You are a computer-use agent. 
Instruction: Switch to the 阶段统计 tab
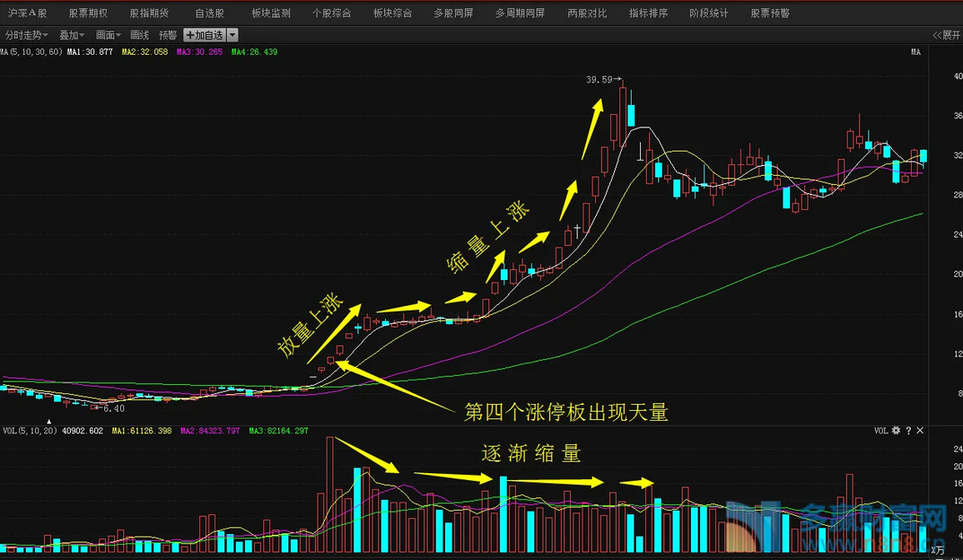[709, 13]
